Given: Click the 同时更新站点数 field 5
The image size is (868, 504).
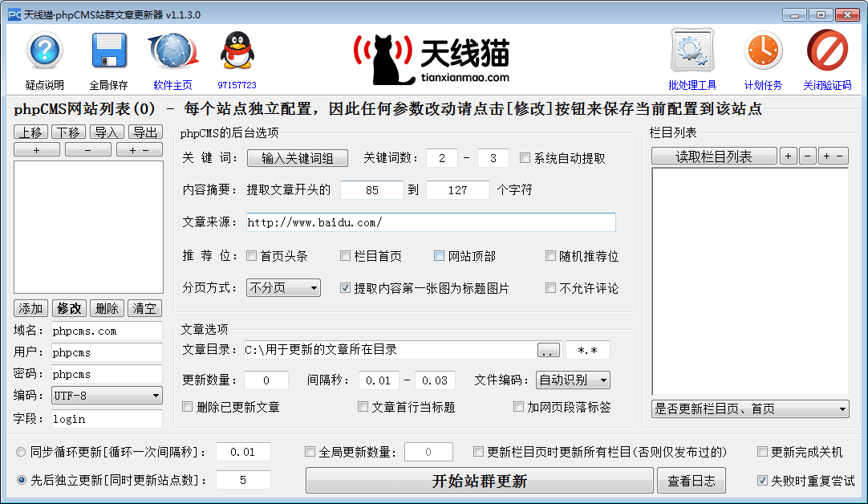Looking at the screenshot, I should [243, 480].
